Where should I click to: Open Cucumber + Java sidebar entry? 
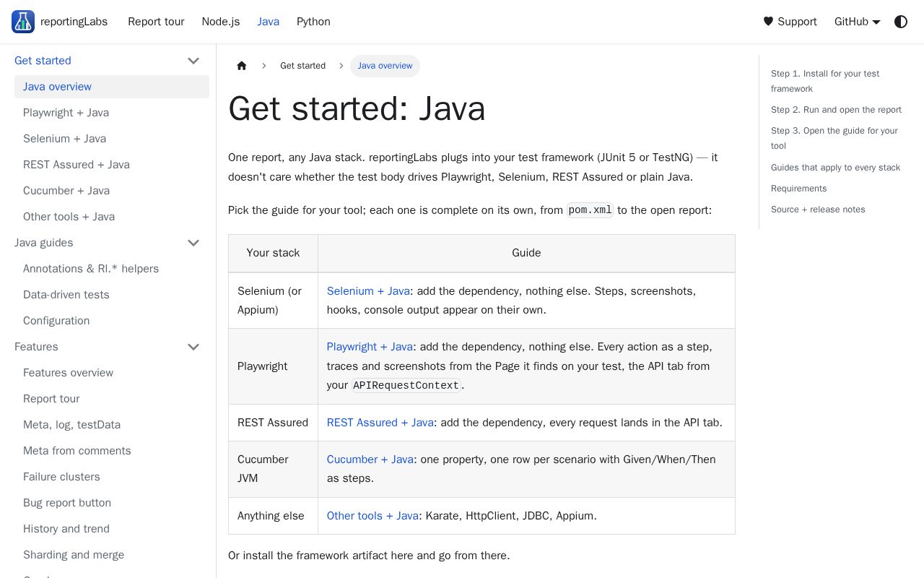[112, 191]
